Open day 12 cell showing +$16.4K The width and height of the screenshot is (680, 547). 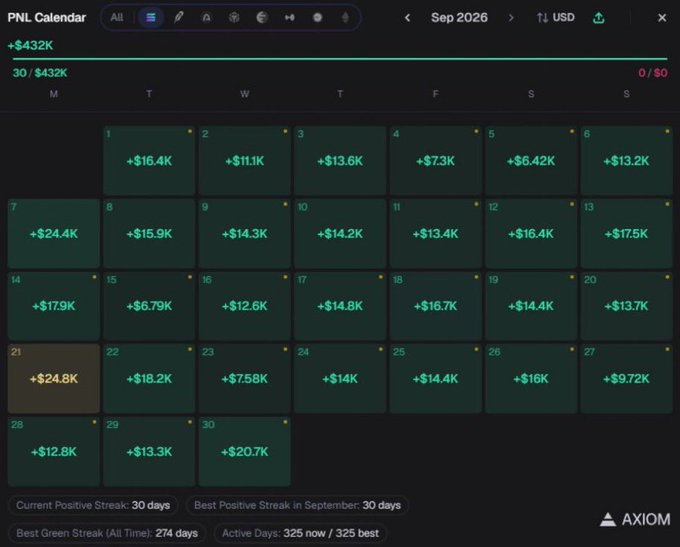[531, 233]
